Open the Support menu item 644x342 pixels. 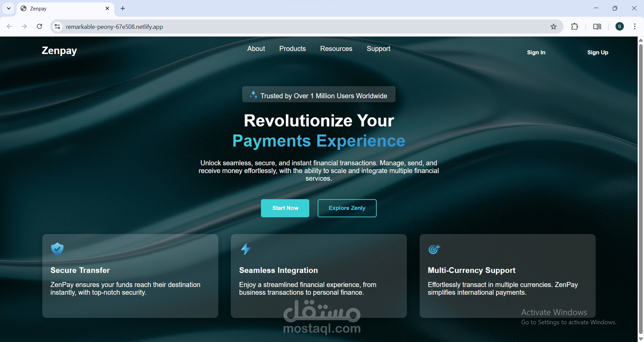pyautogui.click(x=378, y=49)
